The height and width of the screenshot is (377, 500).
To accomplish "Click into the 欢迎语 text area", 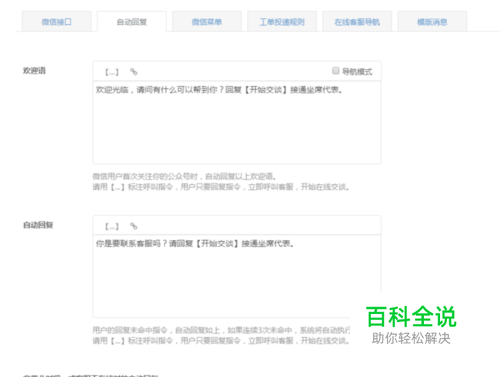I will pos(237,122).
